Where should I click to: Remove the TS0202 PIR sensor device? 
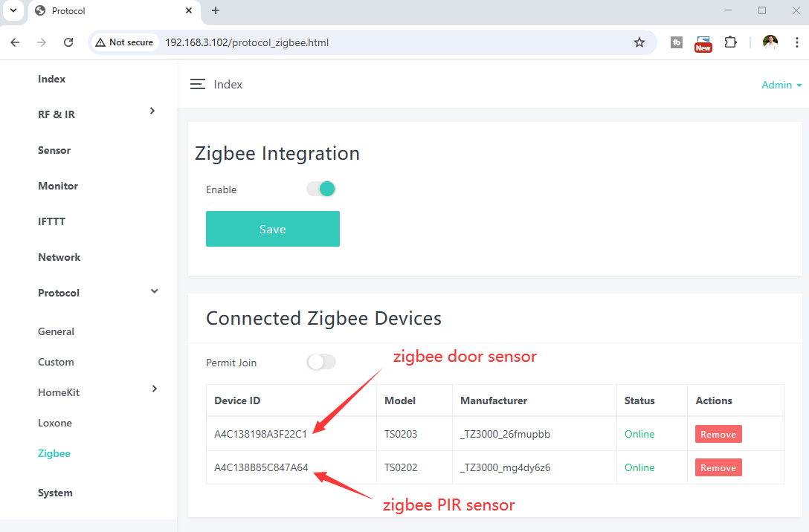coord(718,468)
